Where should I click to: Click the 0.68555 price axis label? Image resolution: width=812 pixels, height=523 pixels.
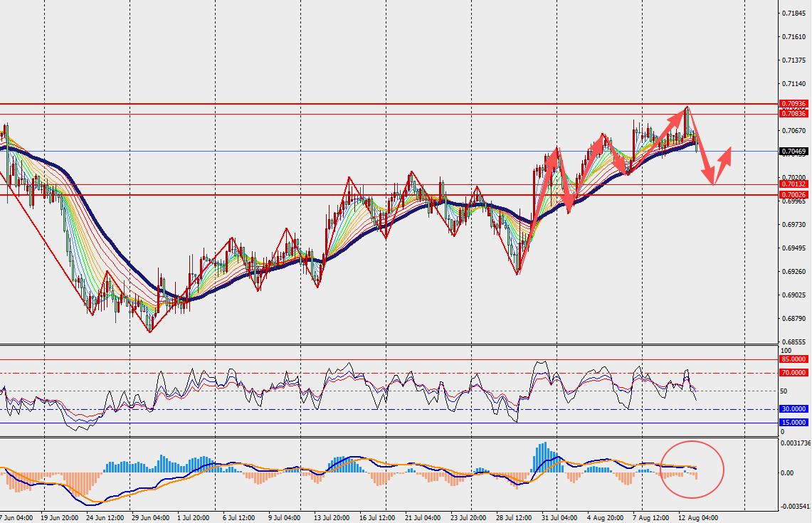pos(794,342)
